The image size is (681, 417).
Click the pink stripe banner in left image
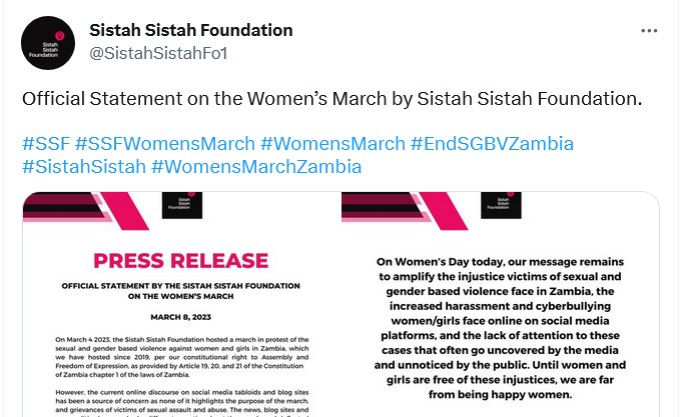click(86, 211)
